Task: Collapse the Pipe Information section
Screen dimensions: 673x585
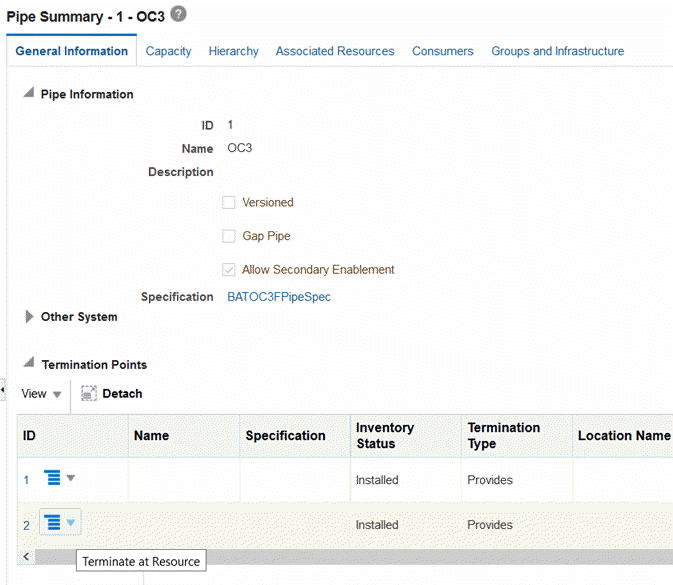Action: tap(28, 92)
